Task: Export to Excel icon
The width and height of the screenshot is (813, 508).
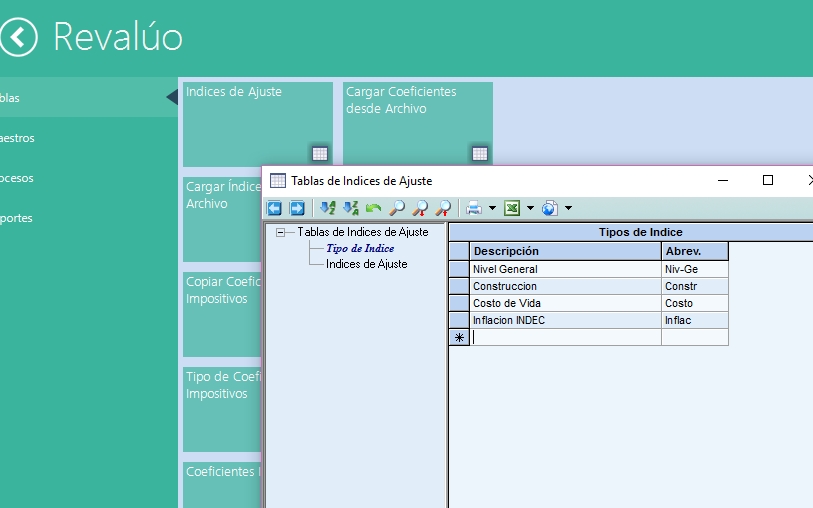Action: (x=512, y=208)
